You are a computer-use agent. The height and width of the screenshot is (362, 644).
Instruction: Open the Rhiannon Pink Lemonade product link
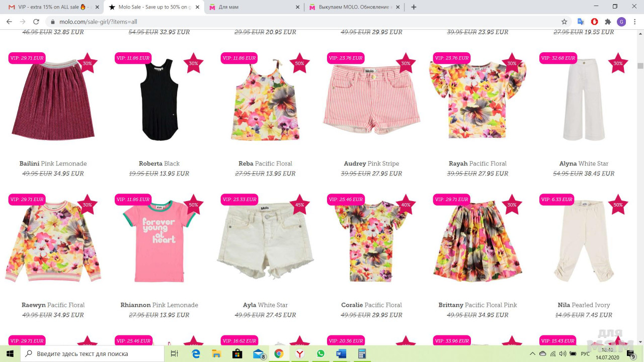pos(159,305)
